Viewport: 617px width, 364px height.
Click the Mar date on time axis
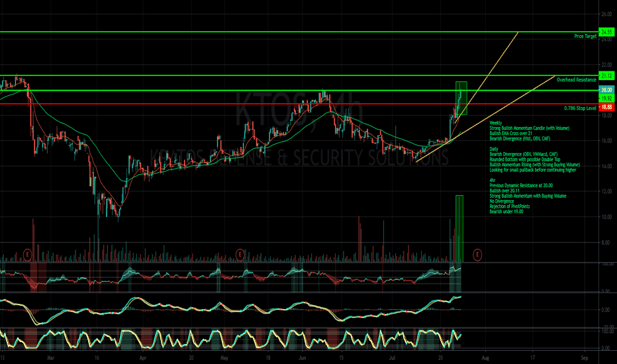point(50,358)
